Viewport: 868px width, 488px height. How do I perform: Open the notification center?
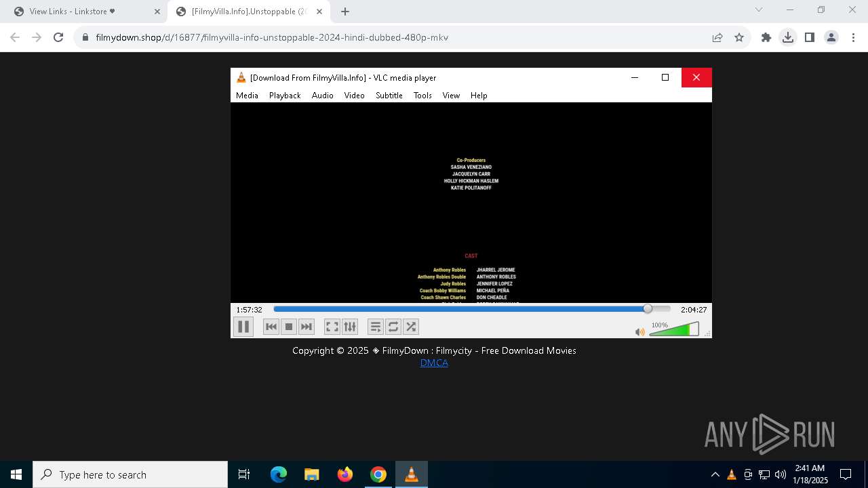tap(846, 474)
